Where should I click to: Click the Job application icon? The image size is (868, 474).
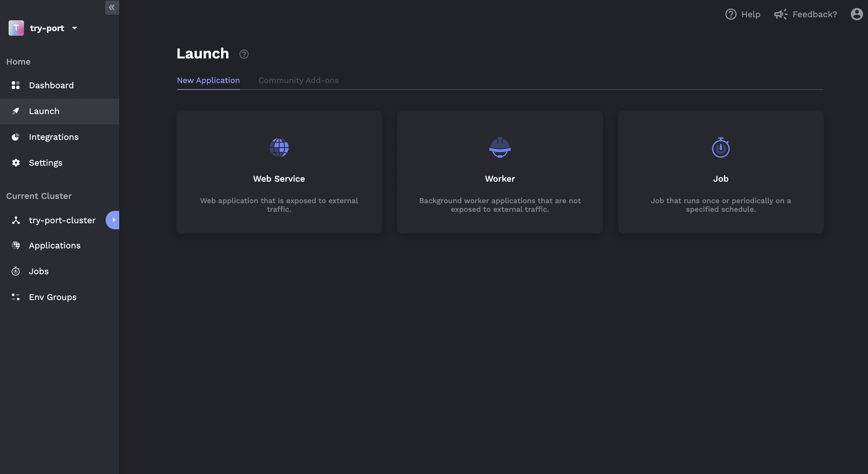pos(721,147)
